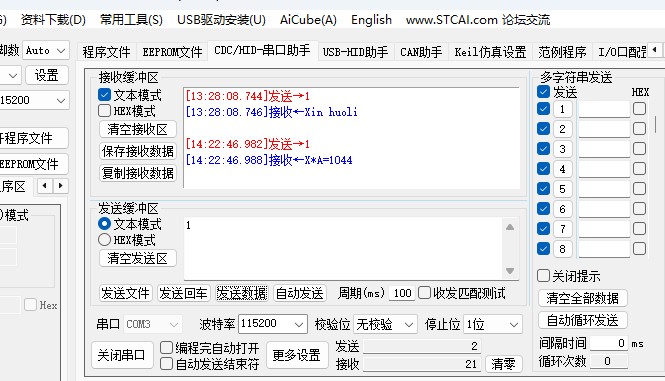Toggle receive buffer 文本模式 checkbox

coord(104,95)
